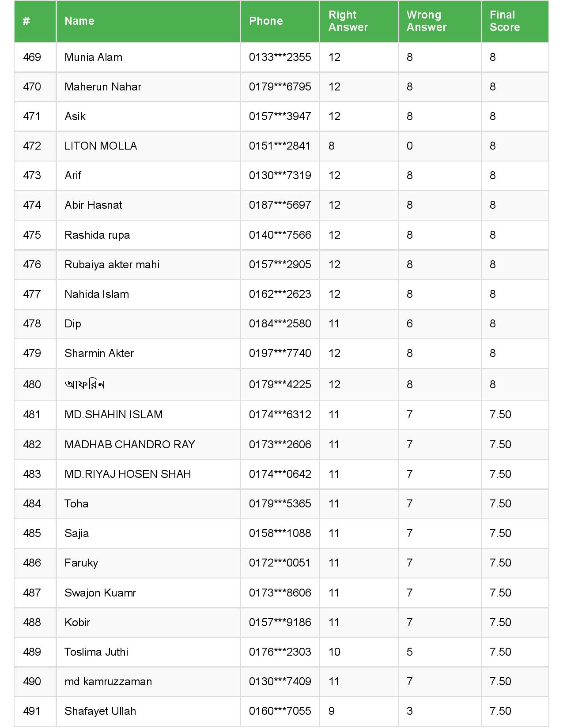Click Shafayet Ullah's right answer count
The height and width of the screenshot is (728, 563).
[x=332, y=711]
